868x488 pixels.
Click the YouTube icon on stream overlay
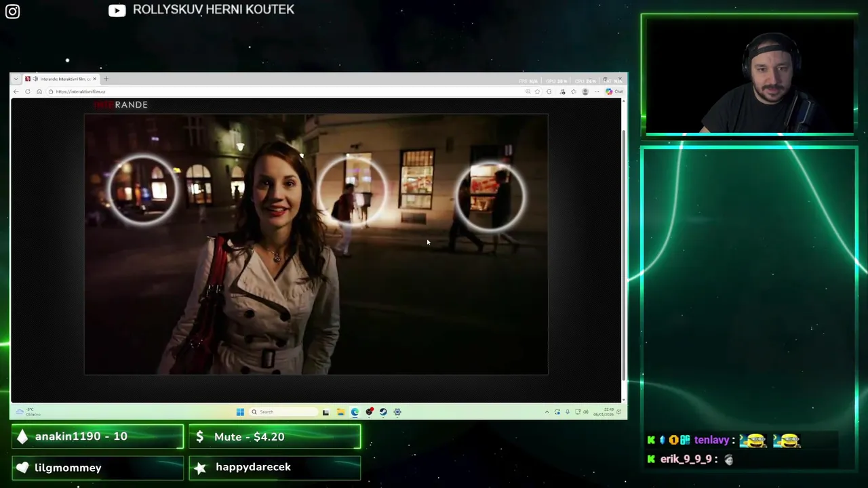(117, 10)
